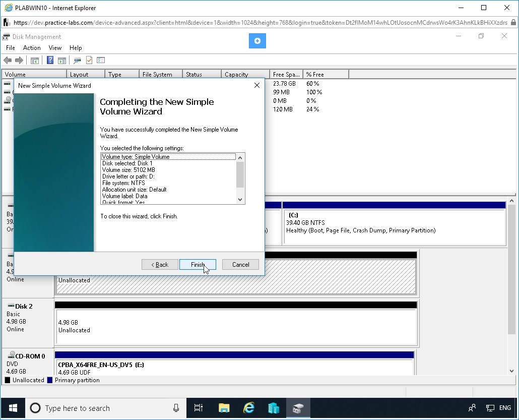Image resolution: width=519 pixels, height=420 pixels.
Task: Click the lock icon in the address bar
Action: pyautogui.click(x=513, y=23)
